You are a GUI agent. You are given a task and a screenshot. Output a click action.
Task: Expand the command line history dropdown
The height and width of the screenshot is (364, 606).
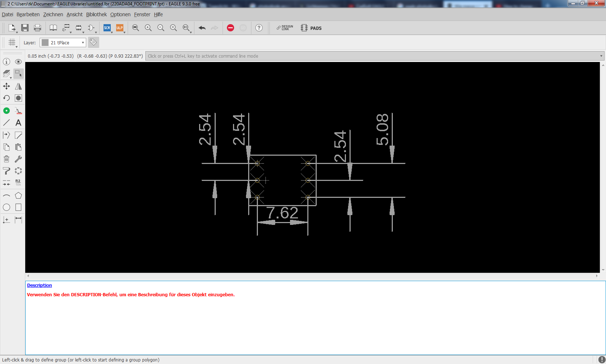(x=601, y=56)
